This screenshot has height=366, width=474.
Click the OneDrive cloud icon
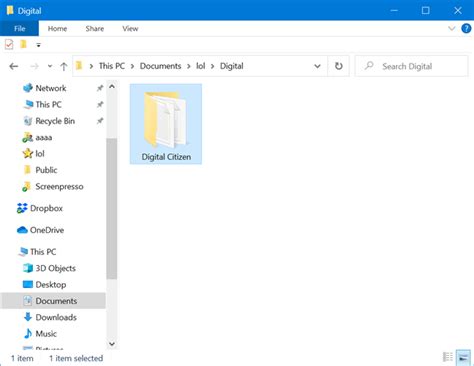22,230
